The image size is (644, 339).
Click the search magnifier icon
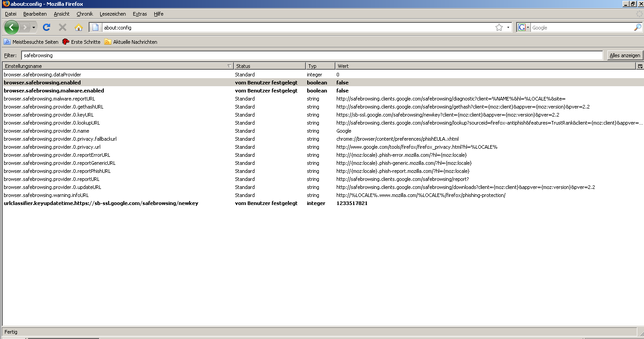pos(638,27)
